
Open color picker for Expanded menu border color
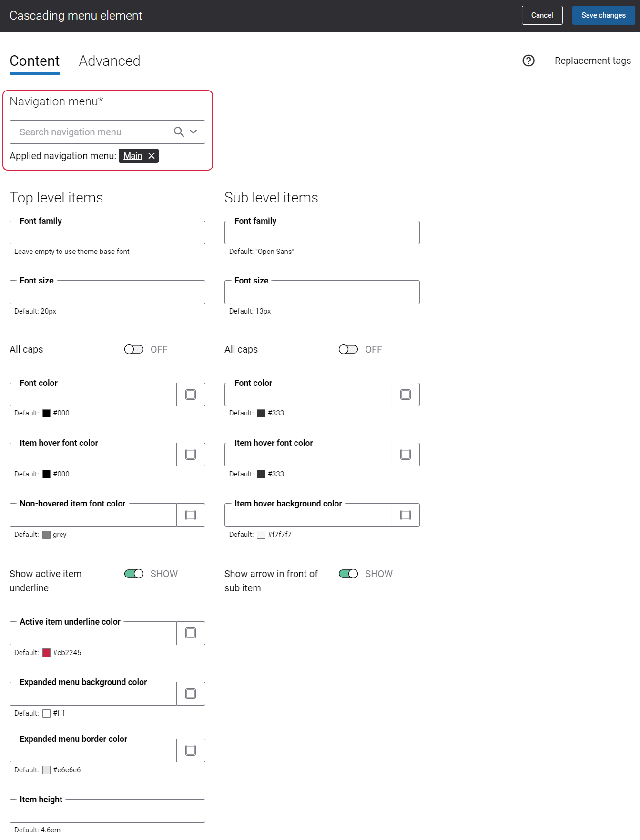pyautogui.click(x=191, y=750)
